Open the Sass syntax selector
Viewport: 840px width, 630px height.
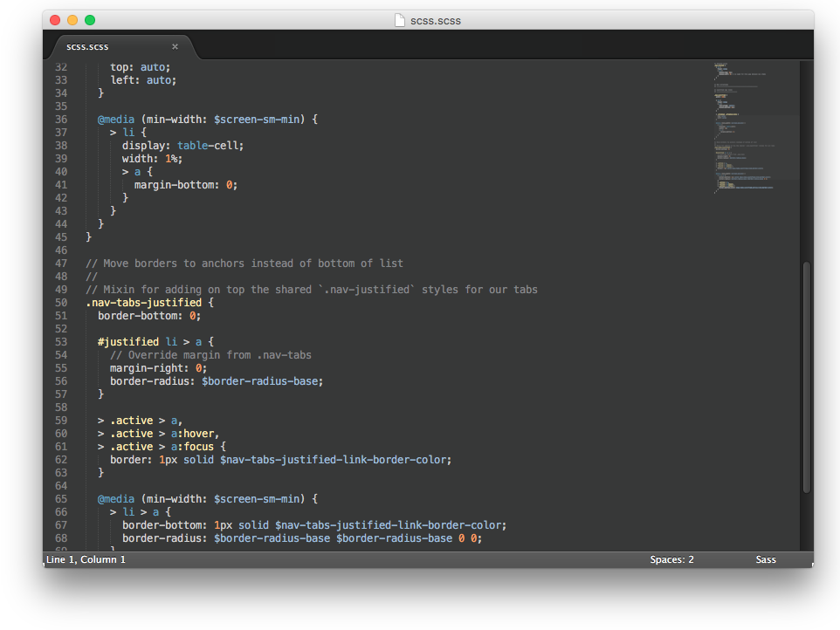coord(766,559)
